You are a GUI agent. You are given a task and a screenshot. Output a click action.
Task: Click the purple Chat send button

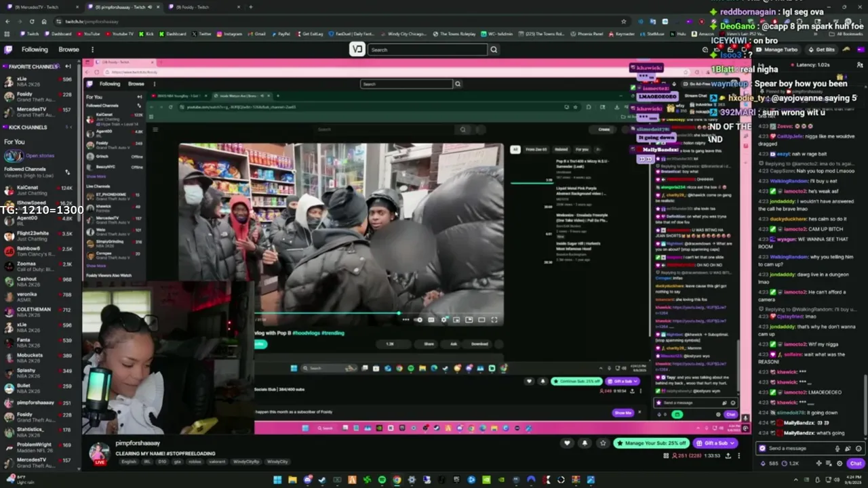(856, 464)
